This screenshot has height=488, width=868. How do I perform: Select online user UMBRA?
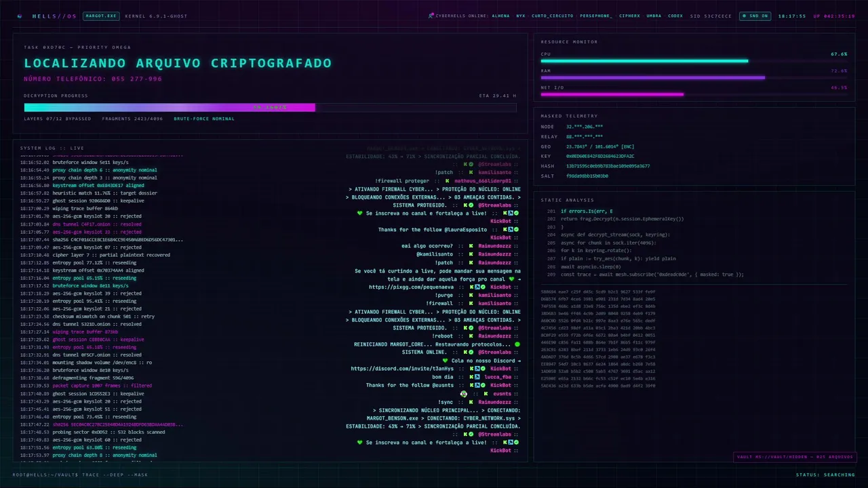[654, 16]
